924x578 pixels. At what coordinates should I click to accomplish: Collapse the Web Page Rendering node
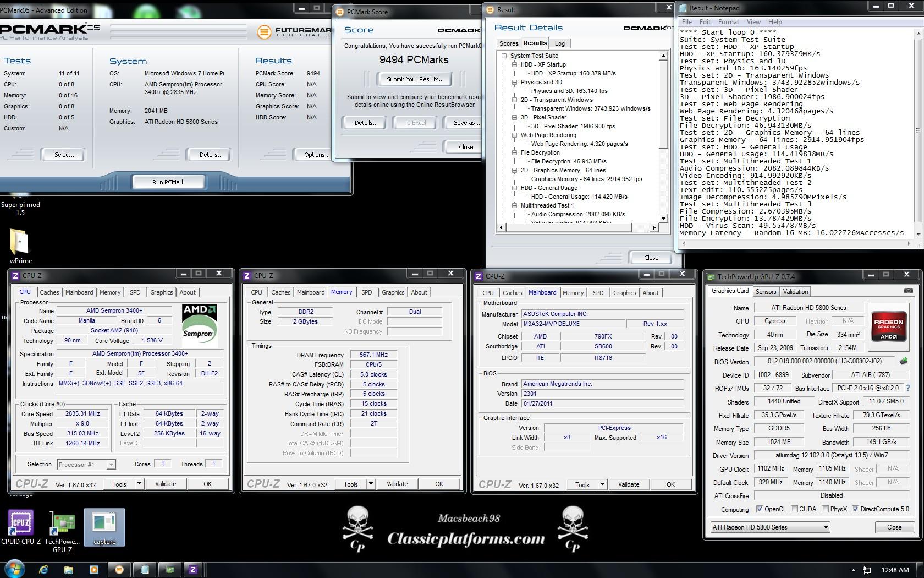[x=515, y=135]
